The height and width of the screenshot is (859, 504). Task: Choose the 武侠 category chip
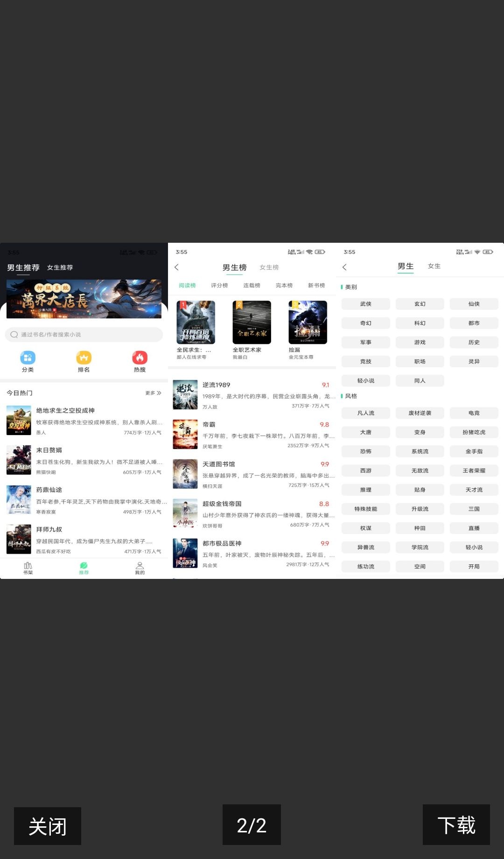point(366,304)
